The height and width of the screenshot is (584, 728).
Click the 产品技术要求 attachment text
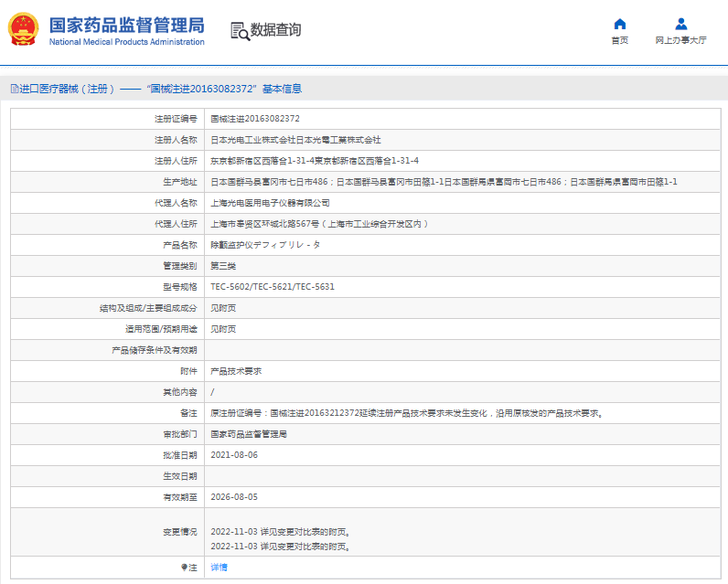(x=236, y=371)
